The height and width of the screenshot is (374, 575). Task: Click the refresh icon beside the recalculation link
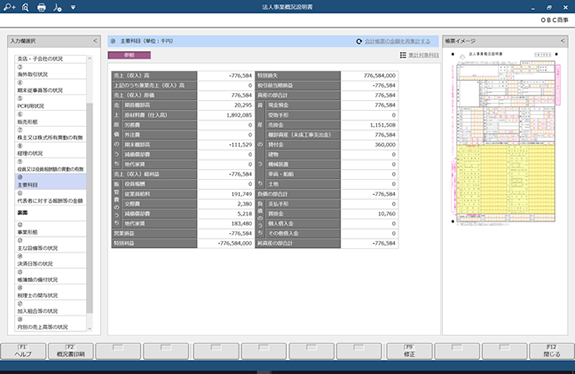[359, 41]
